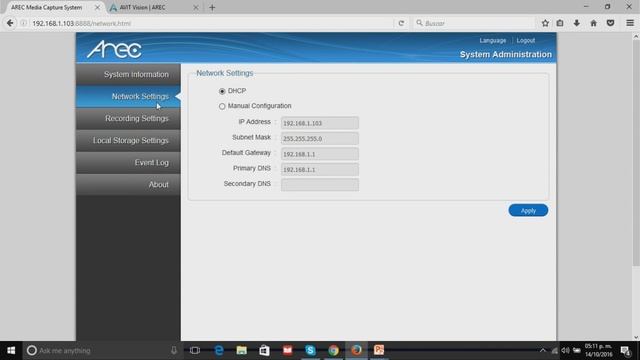
Task: Click the Logout link
Action: click(x=526, y=40)
